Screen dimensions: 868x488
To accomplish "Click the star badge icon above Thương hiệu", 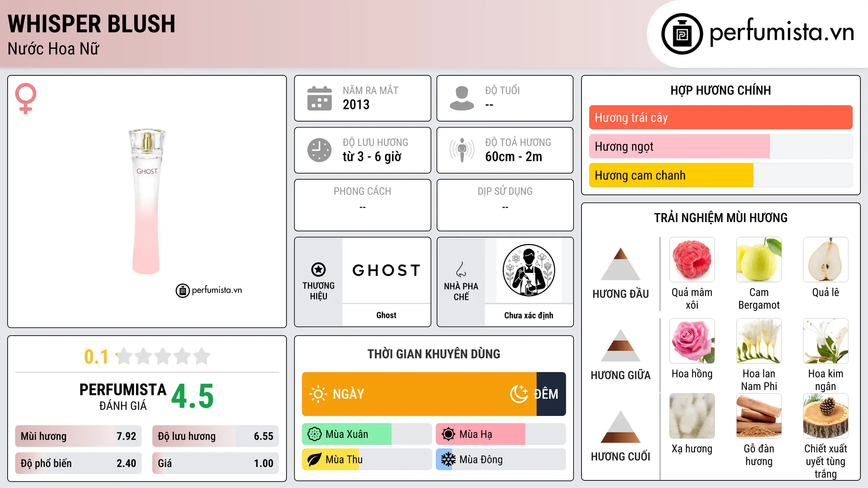I will (x=318, y=269).
